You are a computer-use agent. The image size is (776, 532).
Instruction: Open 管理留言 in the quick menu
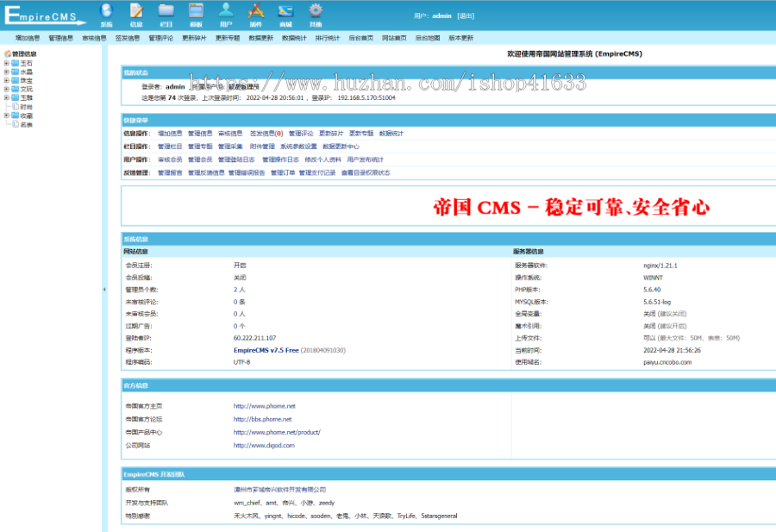pyautogui.click(x=170, y=172)
